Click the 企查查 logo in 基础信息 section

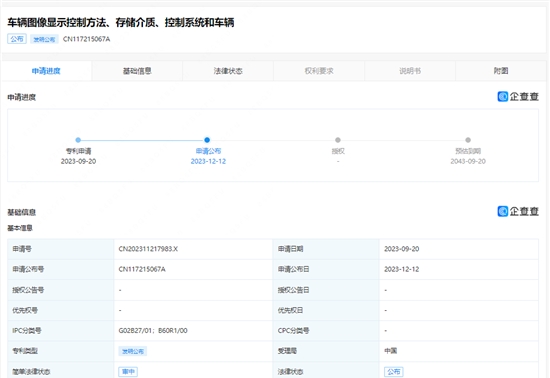coord(518,211)
